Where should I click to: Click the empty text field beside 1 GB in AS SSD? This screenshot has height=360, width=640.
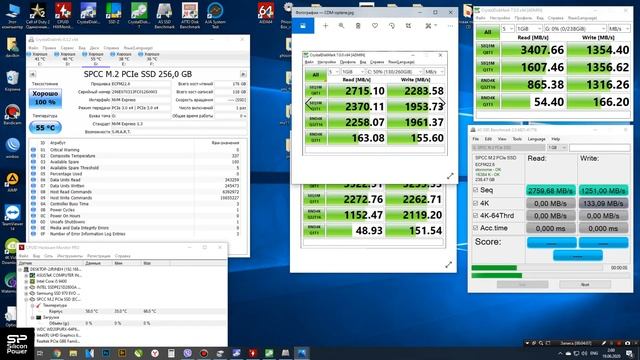coord(600,147)
